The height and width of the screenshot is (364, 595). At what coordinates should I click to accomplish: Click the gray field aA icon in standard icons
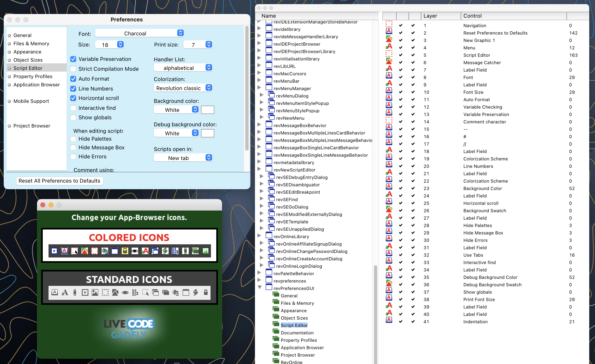click(65, 292)
